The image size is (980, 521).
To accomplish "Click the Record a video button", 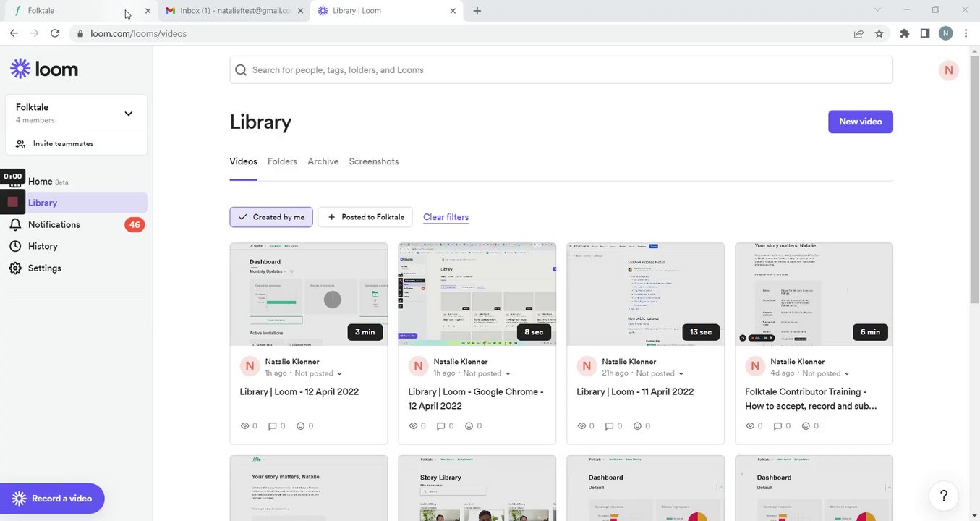I will coord(52,499).
